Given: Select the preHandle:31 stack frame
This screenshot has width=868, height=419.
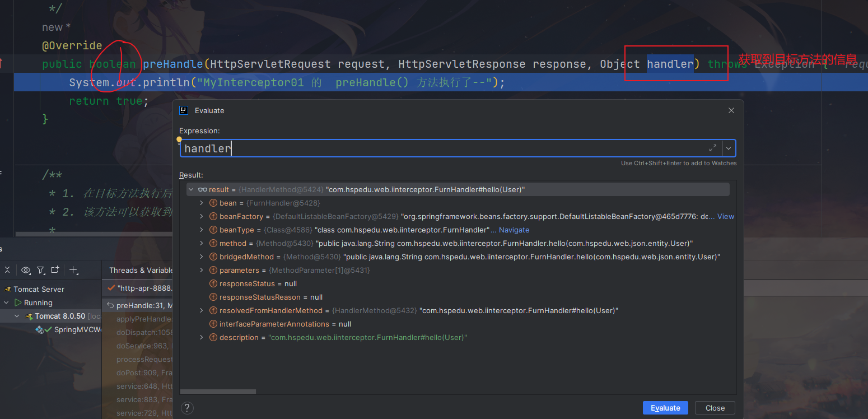Looking at the screenshot, I should coord(139,305).
